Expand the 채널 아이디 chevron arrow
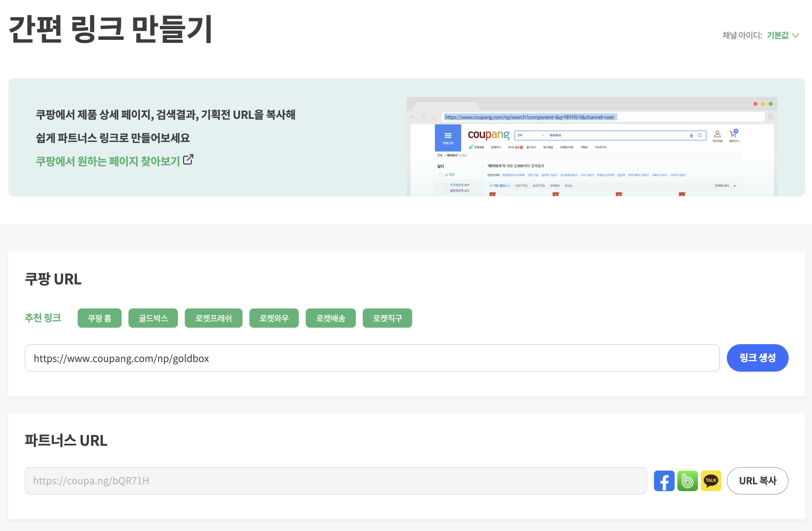 796,35
